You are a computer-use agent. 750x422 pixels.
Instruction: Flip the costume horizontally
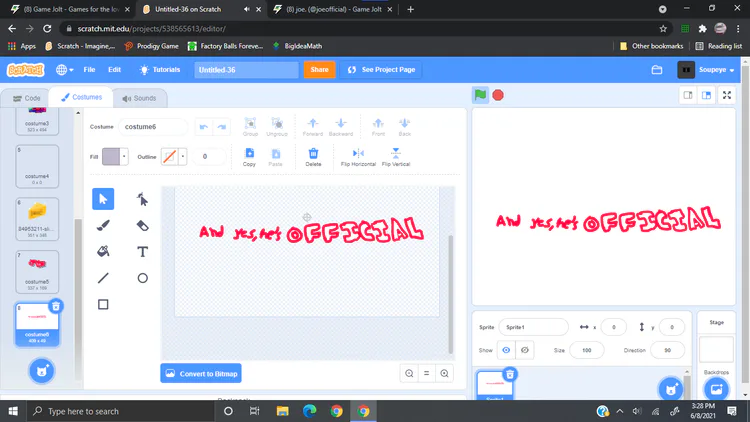pos(358,157)
